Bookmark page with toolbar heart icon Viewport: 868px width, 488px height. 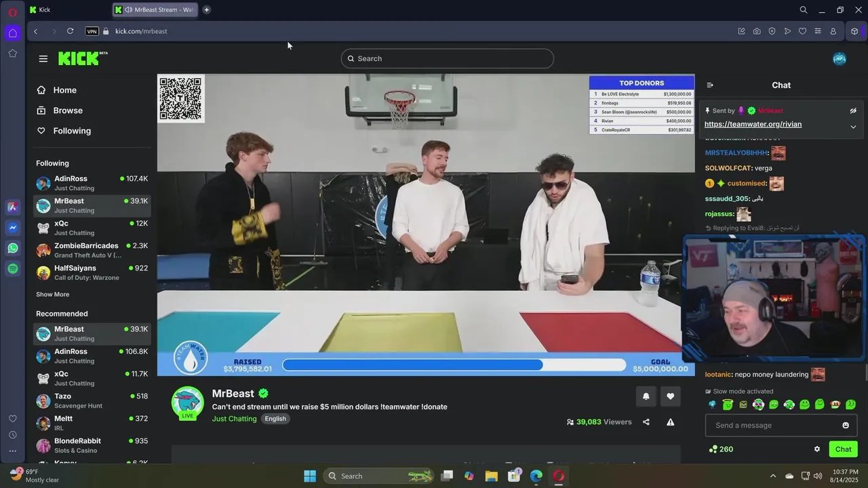(802, 31)
